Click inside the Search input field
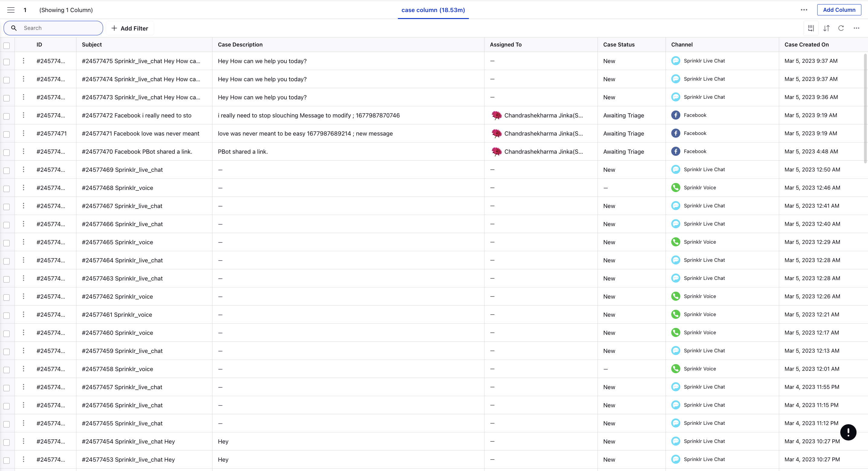Image resolution: width=868 pixels, height=471 pixels. (53, 28)
